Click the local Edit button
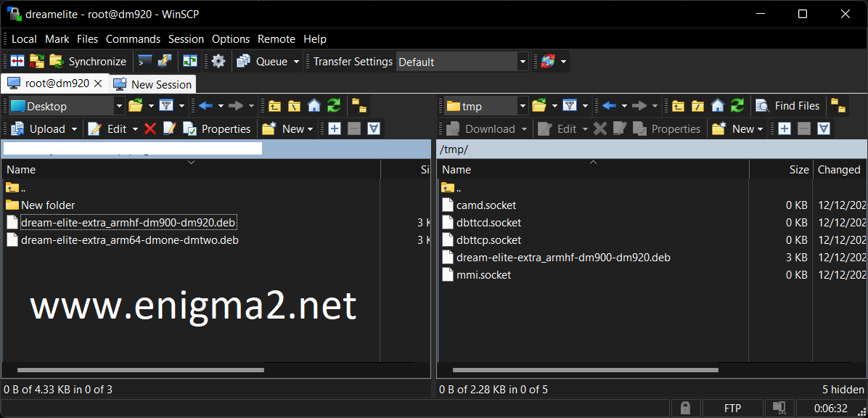 coord(108,129)
